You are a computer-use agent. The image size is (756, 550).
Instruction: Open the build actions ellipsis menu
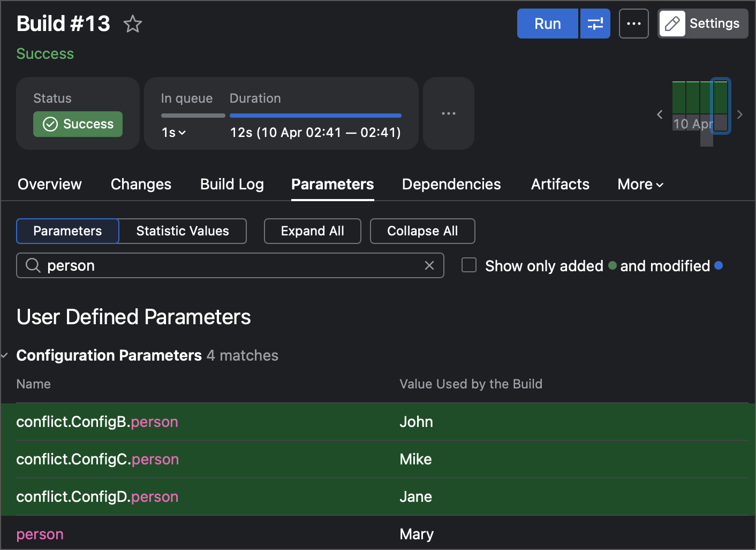pyautogui.click(x=634, y=24)
